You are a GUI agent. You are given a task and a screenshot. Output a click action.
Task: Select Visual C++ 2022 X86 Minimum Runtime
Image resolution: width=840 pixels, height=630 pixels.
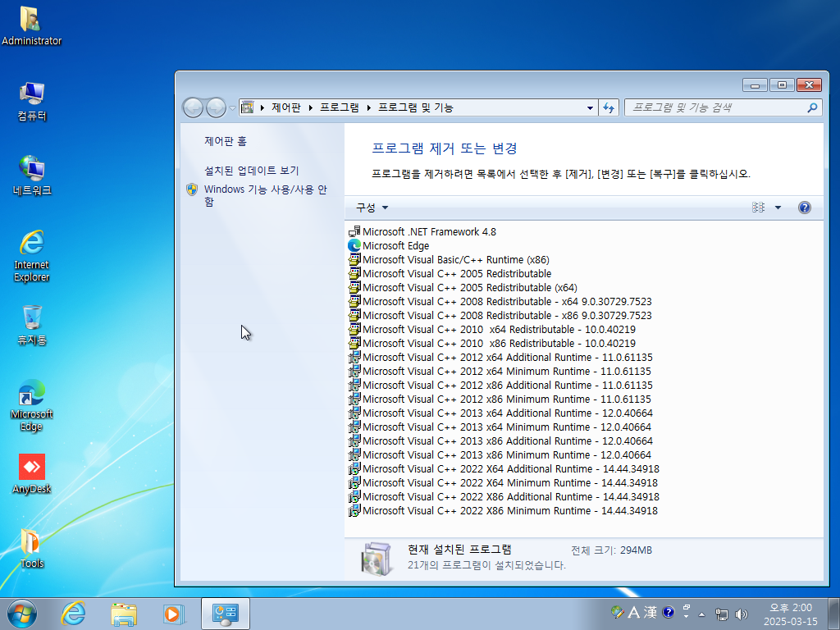coord(503,510)
